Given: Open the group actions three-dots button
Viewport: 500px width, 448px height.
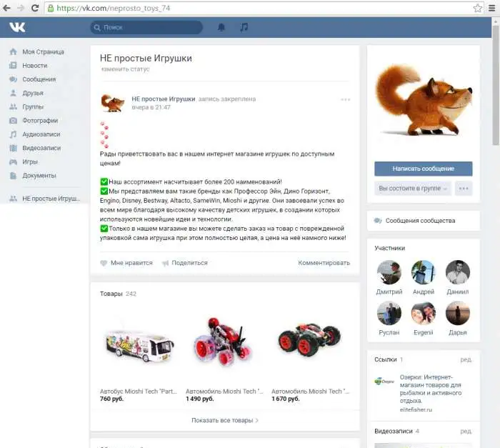Looking at the screenshot, I should pos(464,188).
